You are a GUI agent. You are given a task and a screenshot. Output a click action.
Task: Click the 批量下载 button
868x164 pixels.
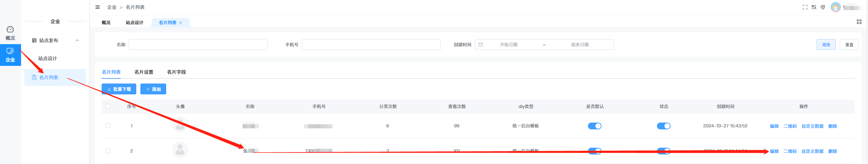pyautogui.click(x=119, y=89)
